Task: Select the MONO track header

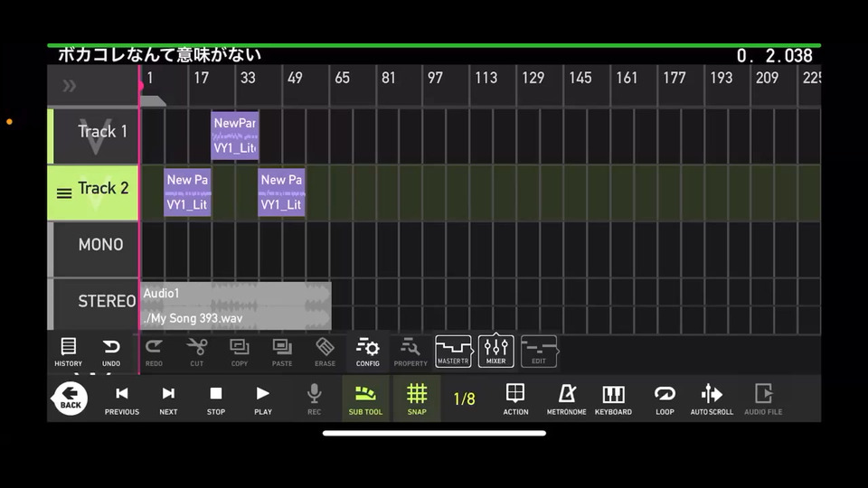Action: (x=96, y=249)
